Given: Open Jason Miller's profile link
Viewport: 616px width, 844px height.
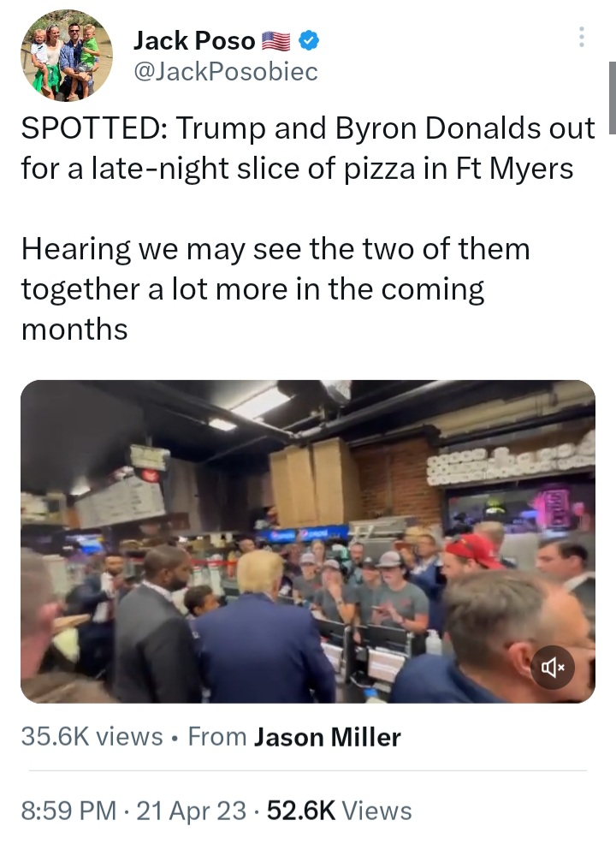Looking at the screenshot, I should coord(327,737).
